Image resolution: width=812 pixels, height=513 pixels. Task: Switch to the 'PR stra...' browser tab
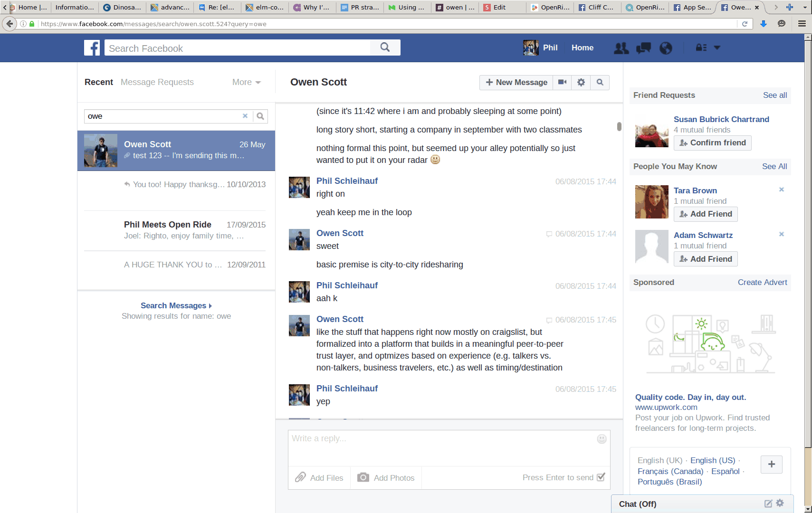360,7
